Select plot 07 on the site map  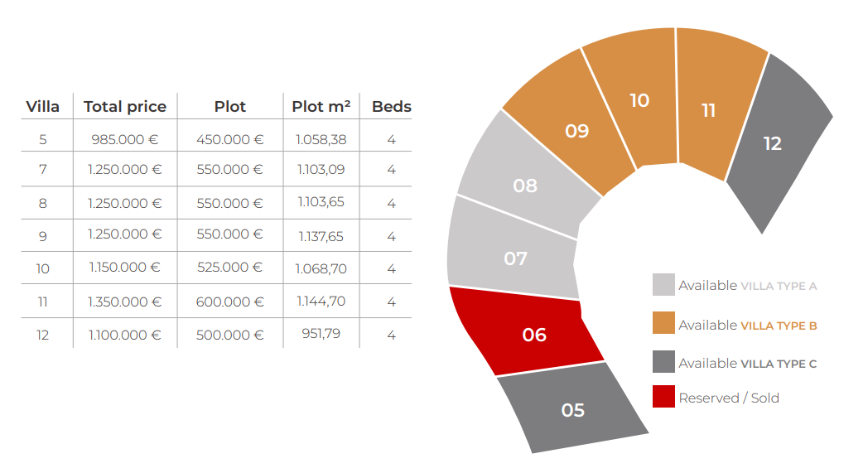tap(515, 258)
